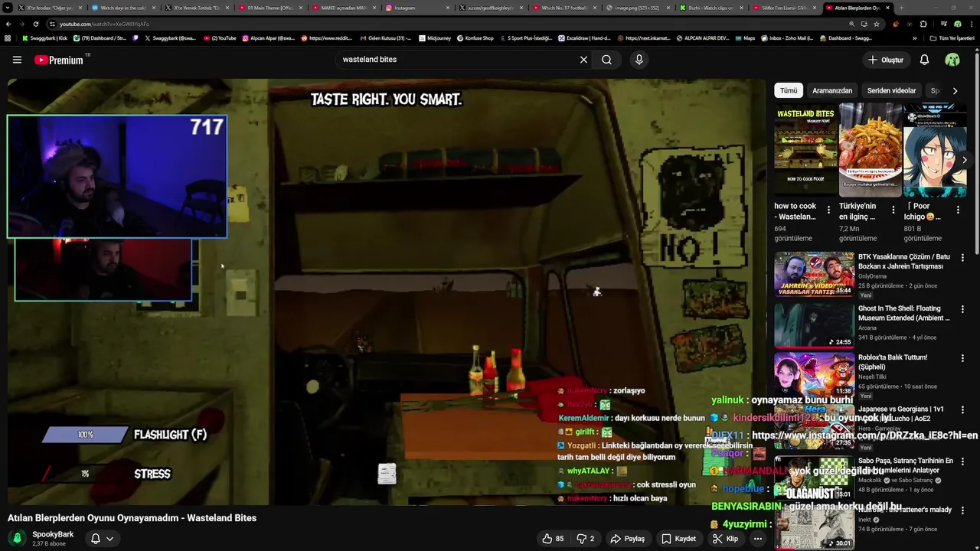The height and width of the screenshot is (551, 980).
Task: Open Roblox'ta Balık Tuttum video
Action: point(893,362)
